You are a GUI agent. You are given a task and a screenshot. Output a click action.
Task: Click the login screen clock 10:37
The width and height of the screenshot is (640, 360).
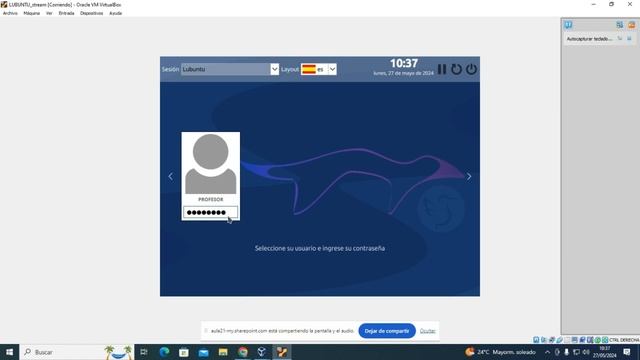404,63
